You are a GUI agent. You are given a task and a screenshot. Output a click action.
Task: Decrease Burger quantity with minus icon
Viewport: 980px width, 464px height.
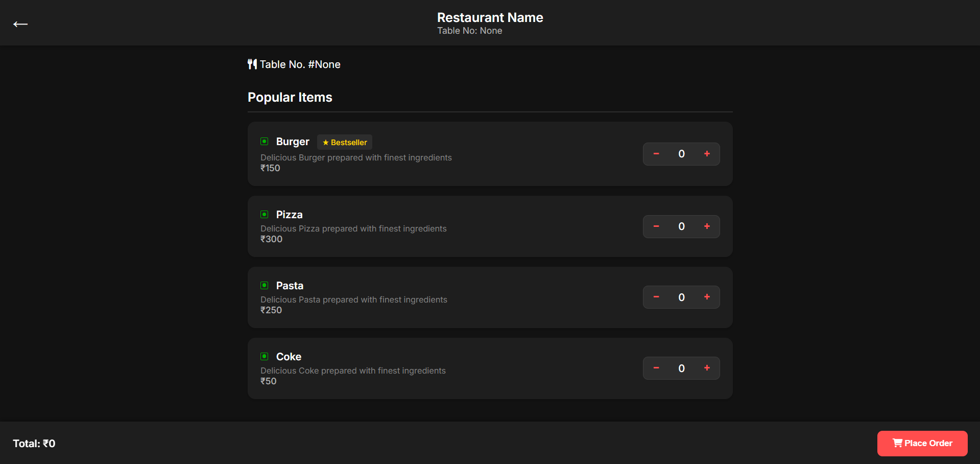pos(656,154)
